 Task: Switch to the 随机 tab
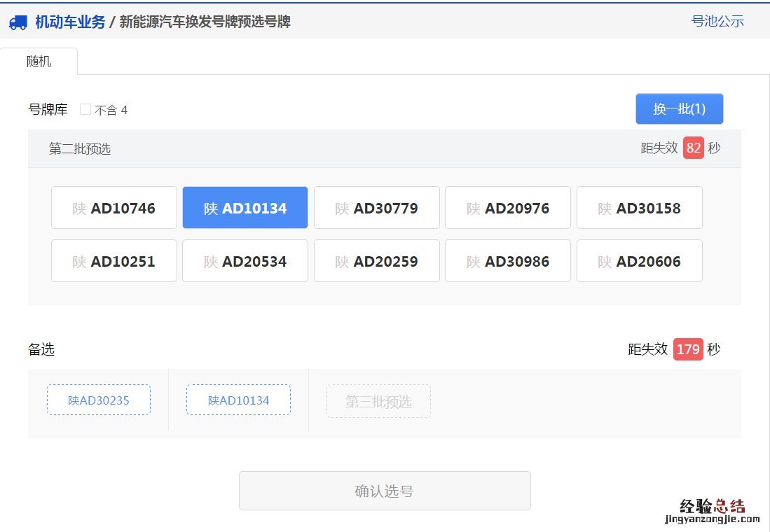pos(39,62)
